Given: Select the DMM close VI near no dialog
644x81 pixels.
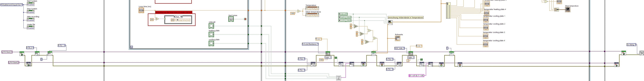Looking at the screenshot, I should click(624, 53).
